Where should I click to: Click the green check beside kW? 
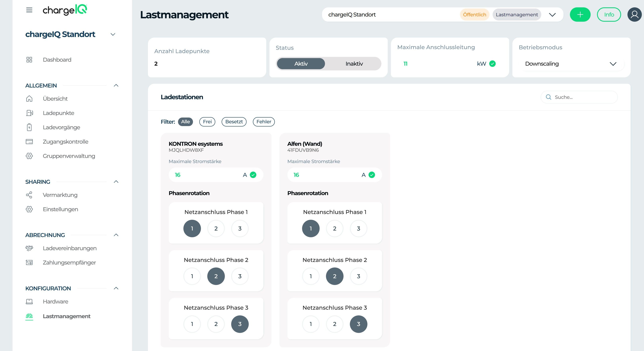(492, 64)
